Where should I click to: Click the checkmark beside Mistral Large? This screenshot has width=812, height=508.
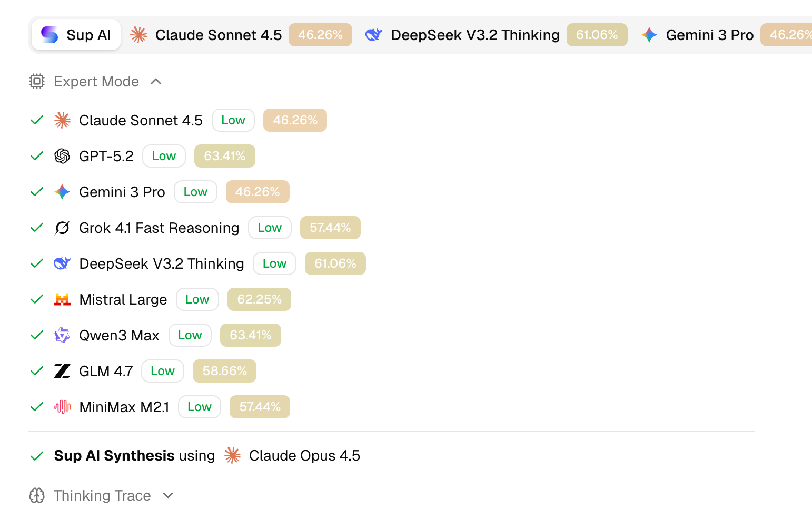[37, 299]
